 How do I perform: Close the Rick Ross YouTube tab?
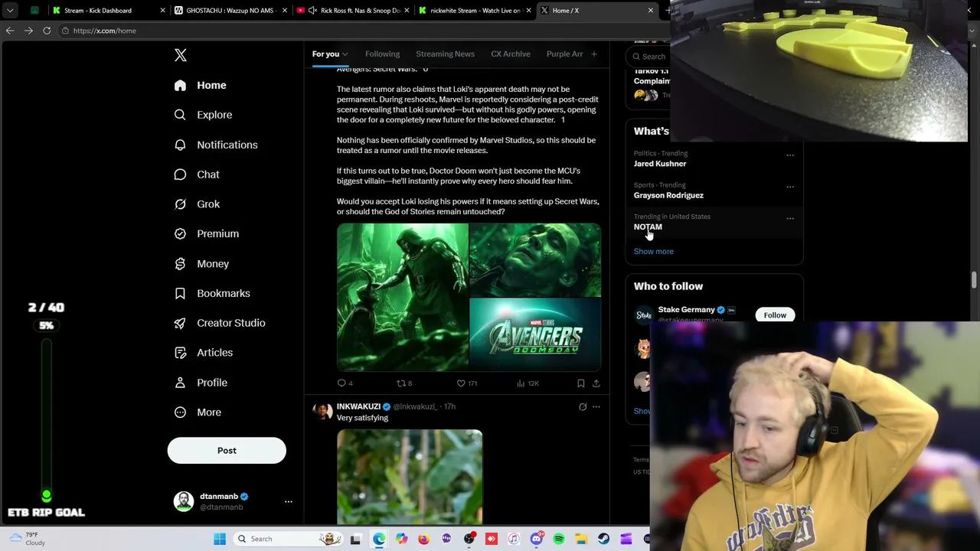(x=407, y=11)
